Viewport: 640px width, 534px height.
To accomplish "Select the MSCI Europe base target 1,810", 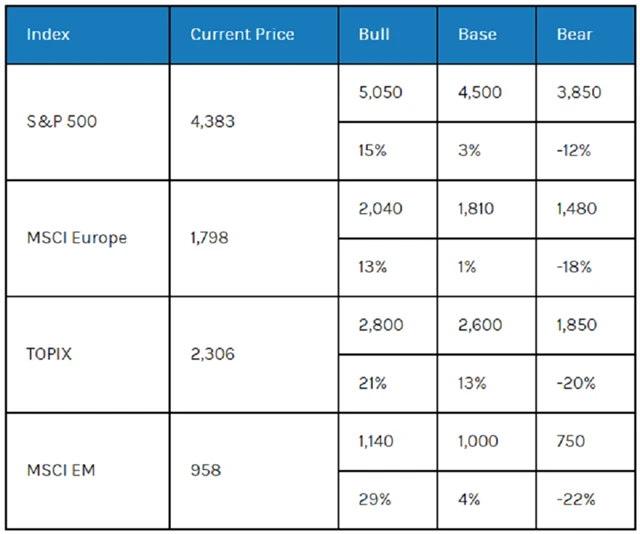I will 477,209.
